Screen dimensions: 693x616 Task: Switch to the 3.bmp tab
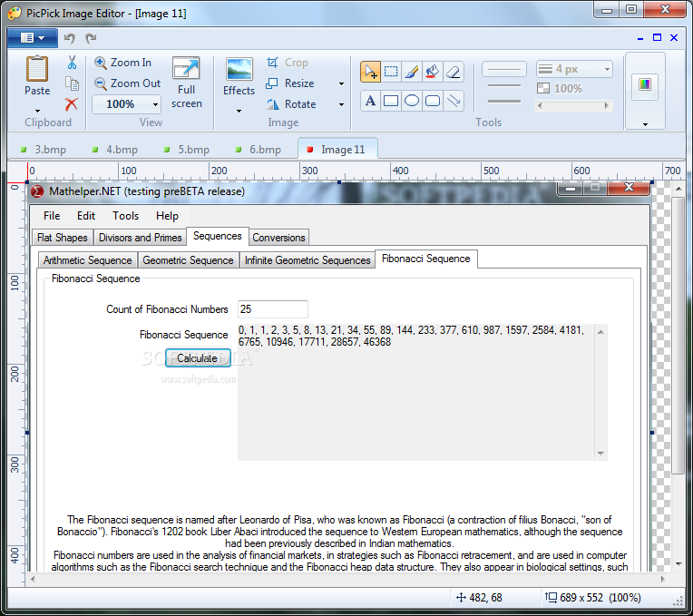coord(44,150)
